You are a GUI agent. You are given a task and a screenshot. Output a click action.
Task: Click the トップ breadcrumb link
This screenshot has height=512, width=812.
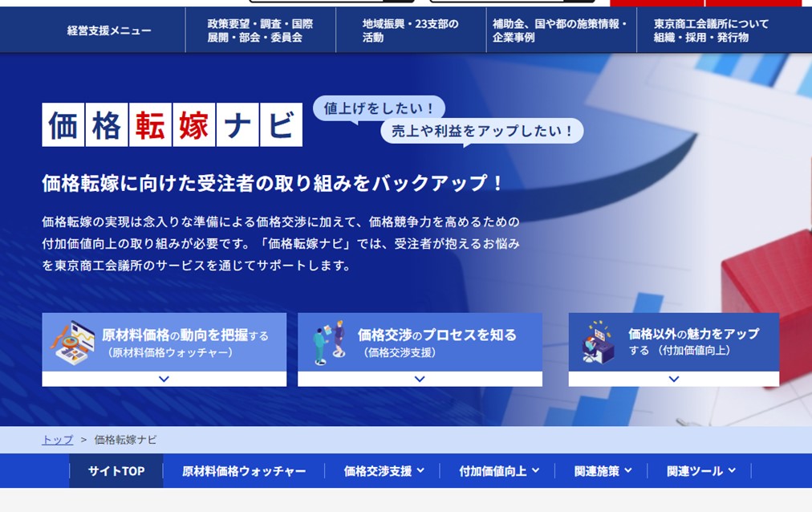click(x=57, y=440)
